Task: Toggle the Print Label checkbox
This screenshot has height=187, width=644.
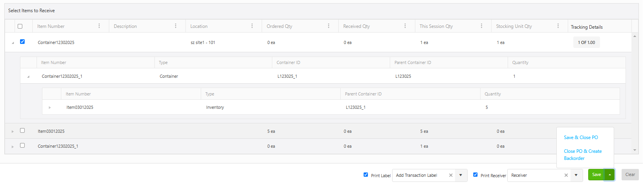Action: click(366, 174)
